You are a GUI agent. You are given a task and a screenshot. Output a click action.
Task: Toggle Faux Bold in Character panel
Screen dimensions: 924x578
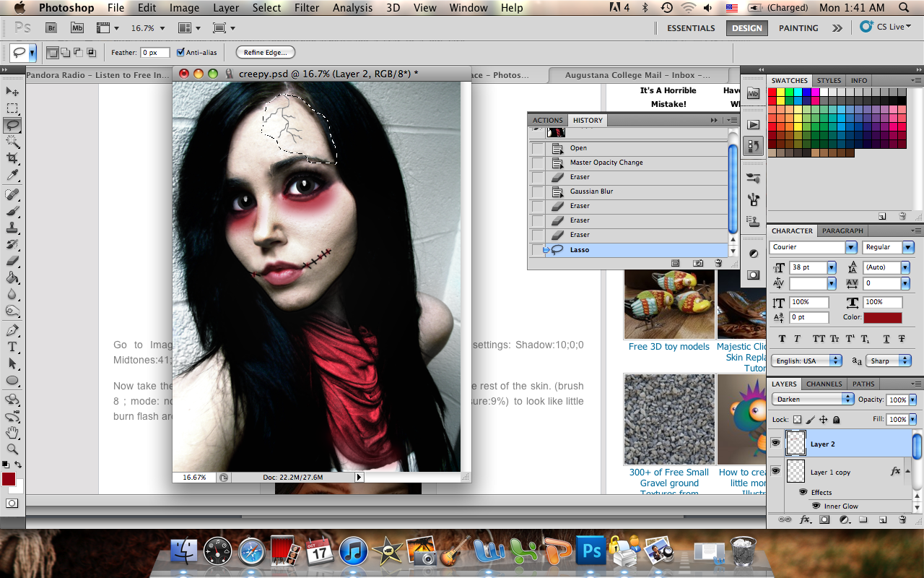[783, 339]
